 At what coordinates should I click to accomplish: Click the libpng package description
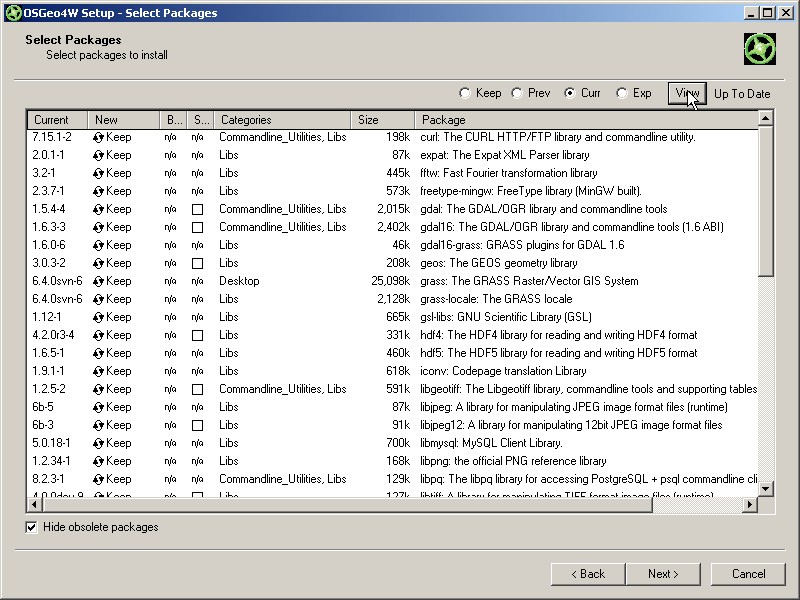pos(513,461)
